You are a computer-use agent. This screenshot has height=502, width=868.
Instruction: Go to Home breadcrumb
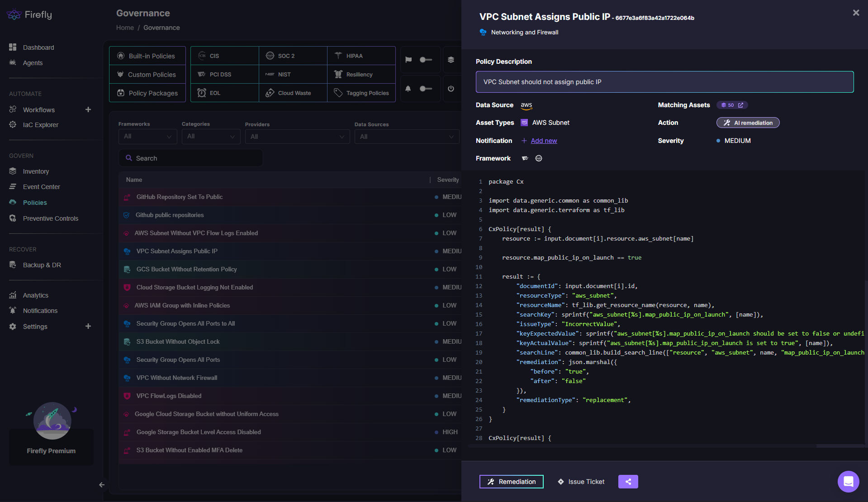point(125,28)
